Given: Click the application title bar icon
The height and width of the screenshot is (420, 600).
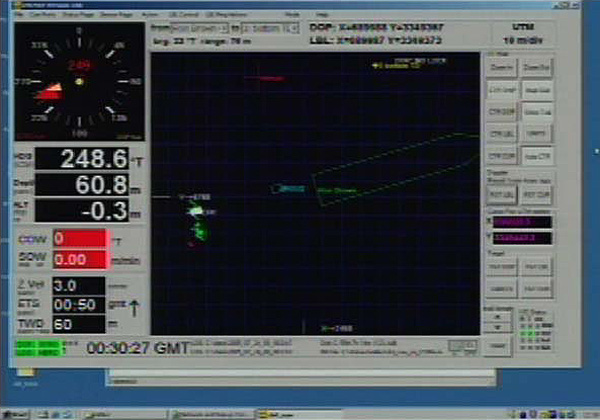Looking at the screenshot, I should 17,5.
